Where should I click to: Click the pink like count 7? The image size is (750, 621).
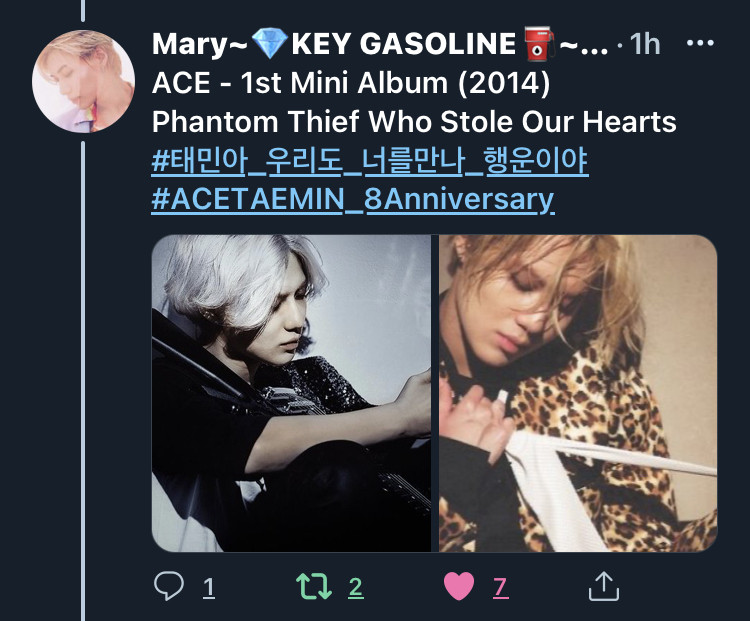pos(500,588)
